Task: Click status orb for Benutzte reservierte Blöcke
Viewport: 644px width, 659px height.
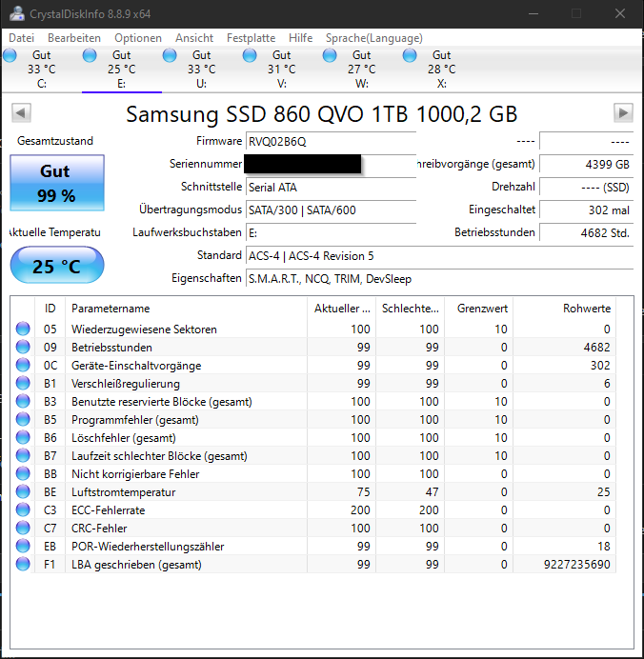Action: 23,401
